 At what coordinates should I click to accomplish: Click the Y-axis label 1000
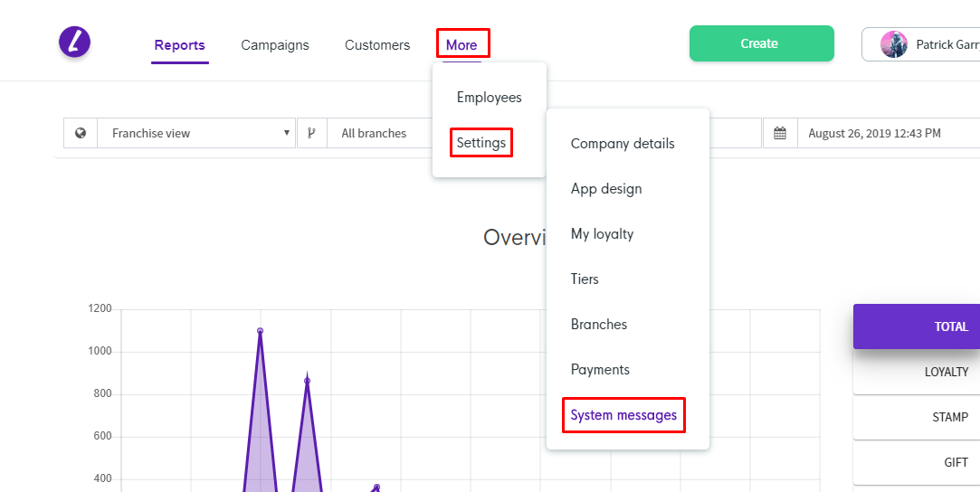100,352
